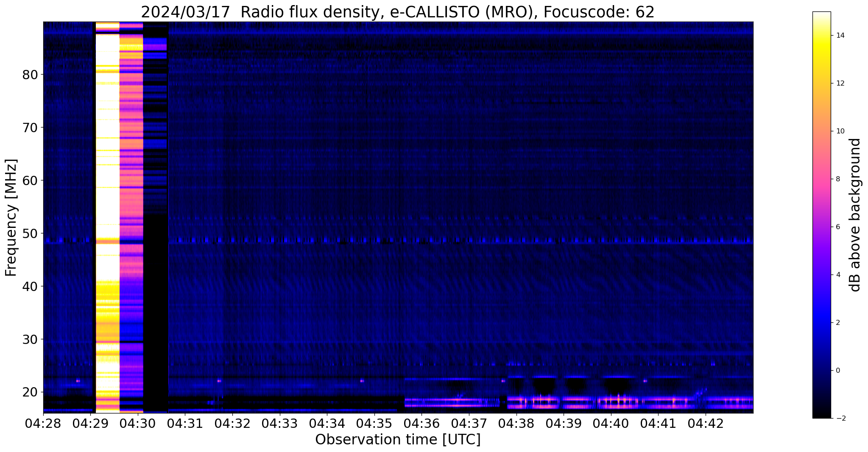This screenshot has width=868, height=452.
Task: Click the 04:39 time tick label
Action: [x=564, y=423]
